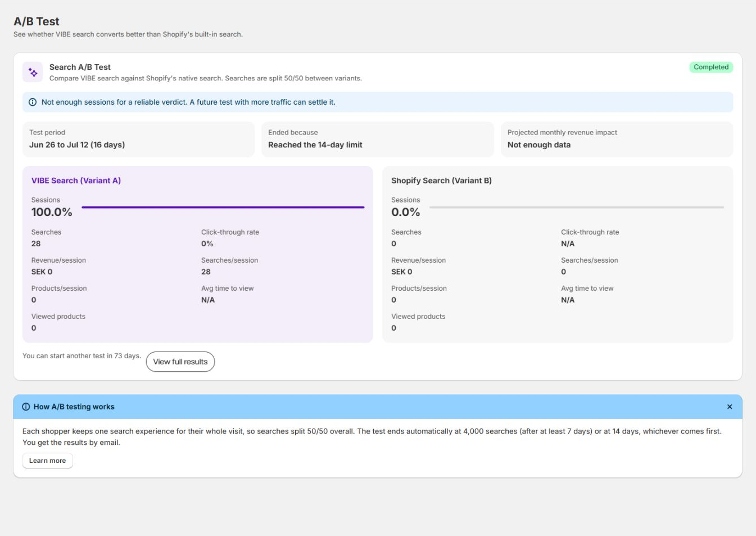The image size is (756, 536).
Task: Click the Shopify Search (Variant B) heading
Action: [x=441, y=181]
